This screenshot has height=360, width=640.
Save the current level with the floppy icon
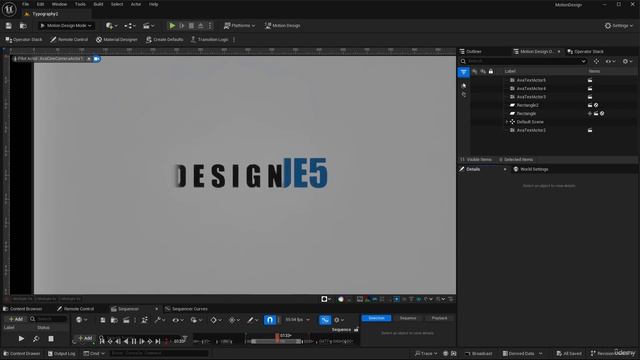[x=9, y=26]
